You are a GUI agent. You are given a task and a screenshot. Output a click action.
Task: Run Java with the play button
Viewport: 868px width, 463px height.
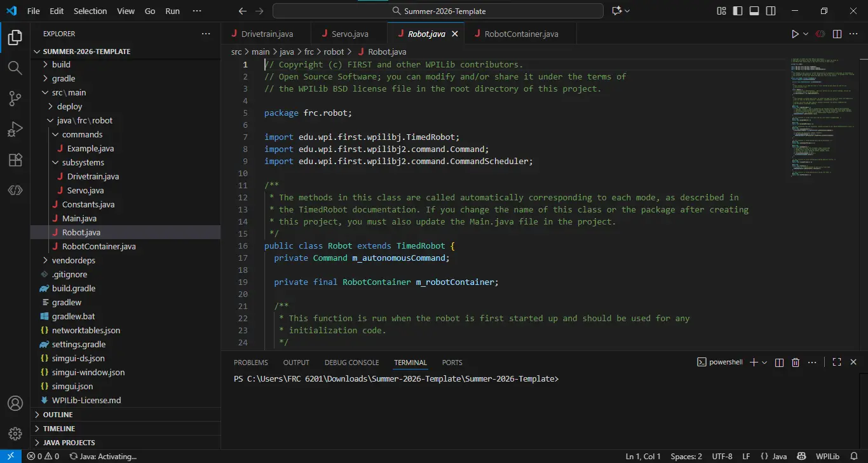coord(795,34)
